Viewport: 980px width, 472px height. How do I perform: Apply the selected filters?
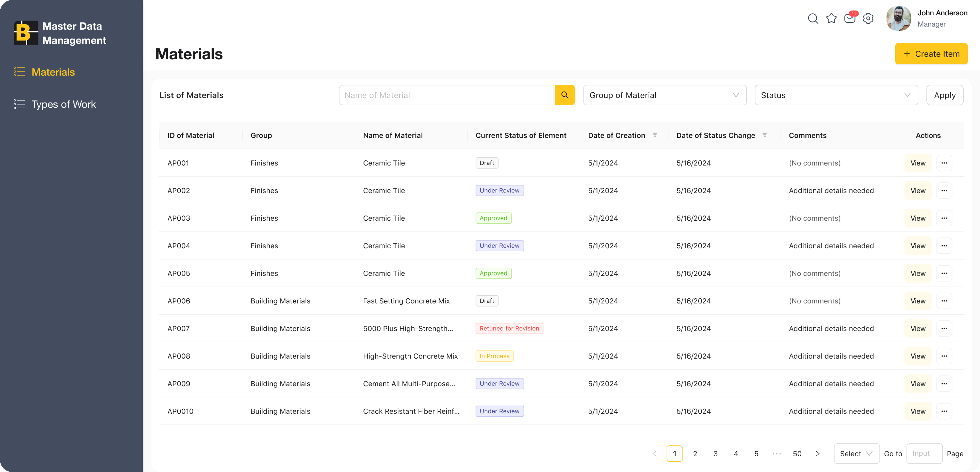[x=945, y=95]
